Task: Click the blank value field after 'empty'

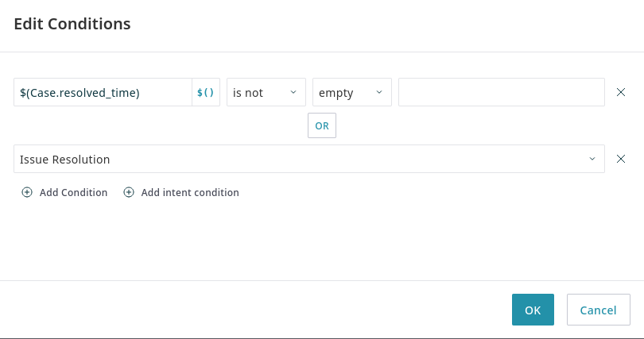Action: (501, 92)
